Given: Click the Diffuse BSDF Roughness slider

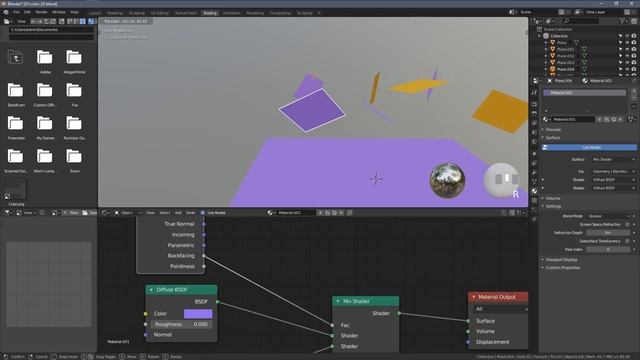Looking at the screenshot, I should tap(181, 324).
